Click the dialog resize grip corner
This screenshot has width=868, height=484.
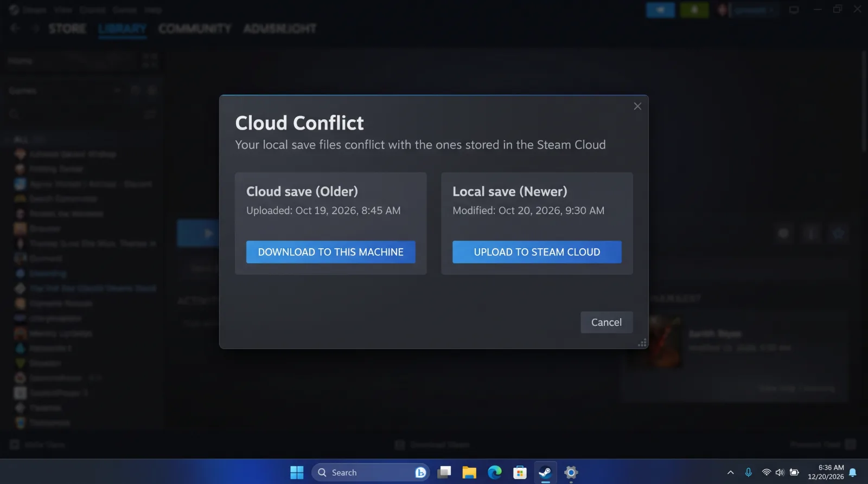(x=642, y=343)
